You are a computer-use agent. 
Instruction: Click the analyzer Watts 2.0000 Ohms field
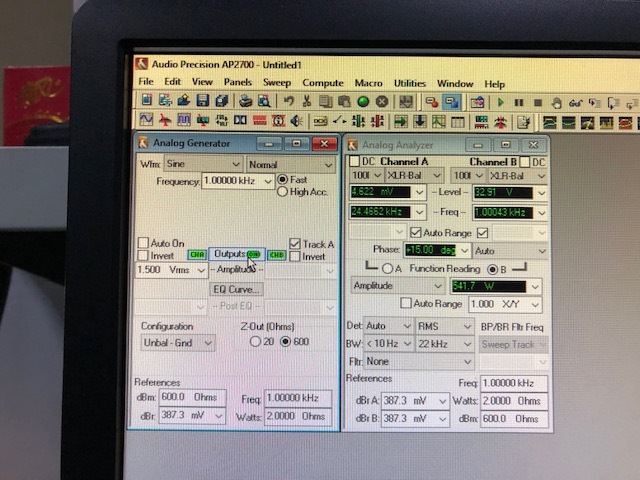click(514, 401)
